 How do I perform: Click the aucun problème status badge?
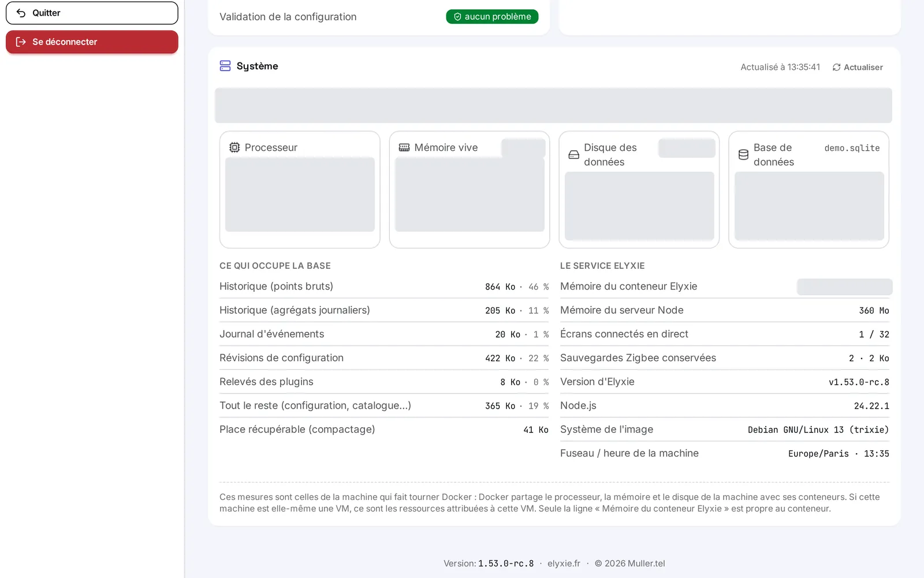click(x=492, y=17)
